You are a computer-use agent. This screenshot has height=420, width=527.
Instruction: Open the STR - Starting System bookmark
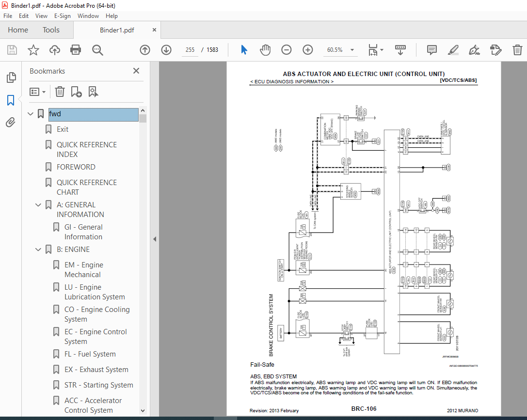pyautogui.click(x=99, y=385)
